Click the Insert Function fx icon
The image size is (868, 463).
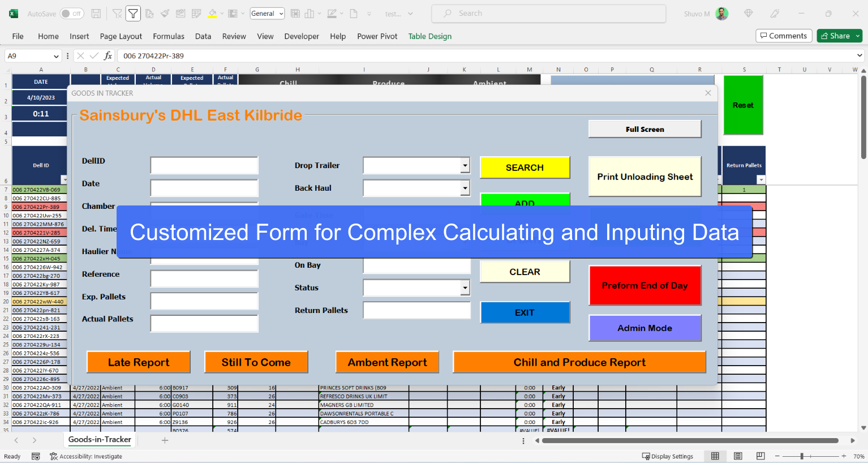108,56
